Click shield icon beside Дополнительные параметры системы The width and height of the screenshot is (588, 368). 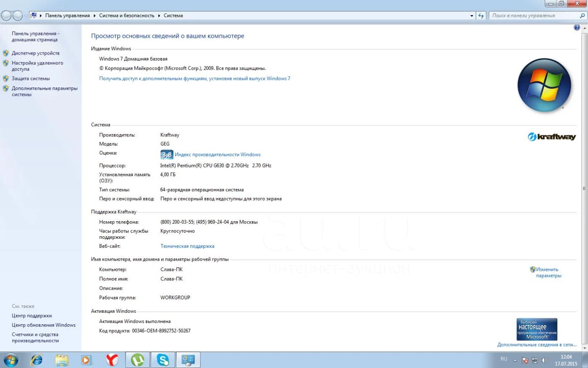coord(5,88)
